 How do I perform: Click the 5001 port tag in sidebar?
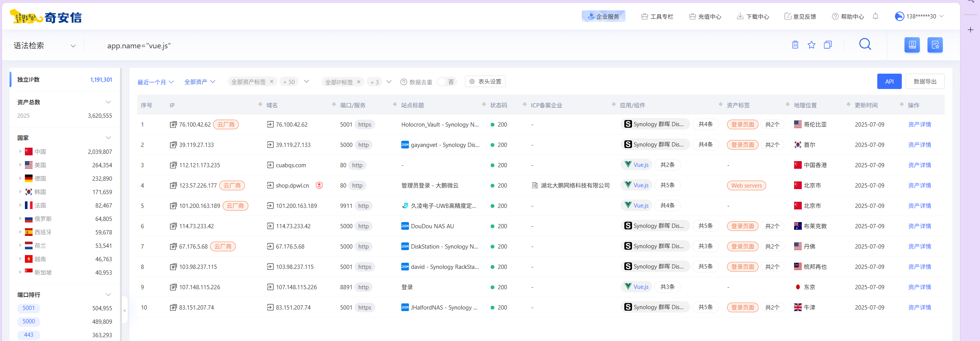(x=28, y=308)
